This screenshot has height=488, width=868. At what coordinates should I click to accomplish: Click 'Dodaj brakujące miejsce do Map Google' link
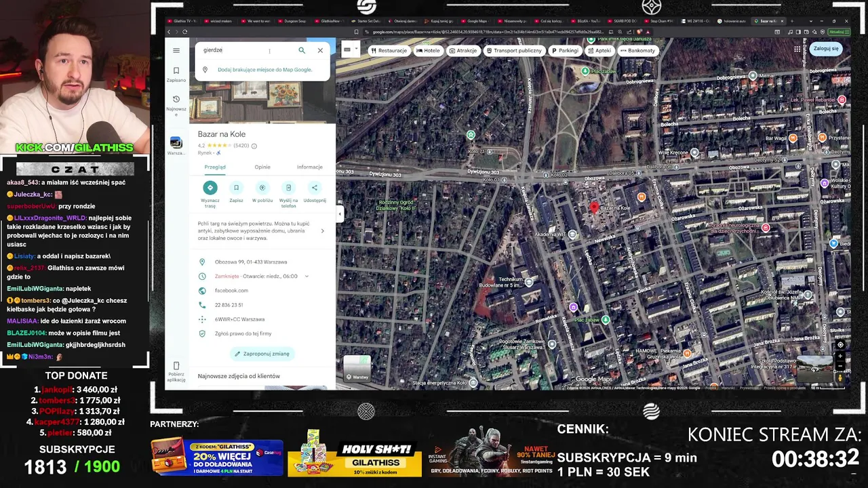pyautogui.click(x=264, y=69)
